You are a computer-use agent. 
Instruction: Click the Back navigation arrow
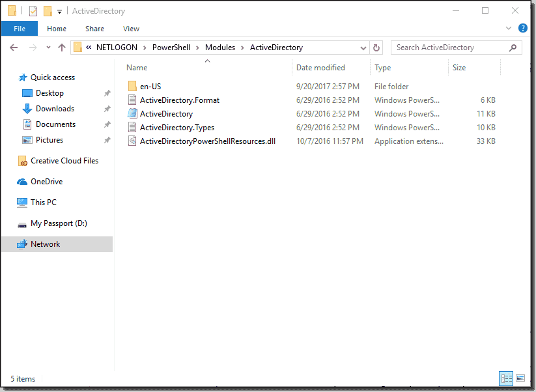tap(14, 48)
